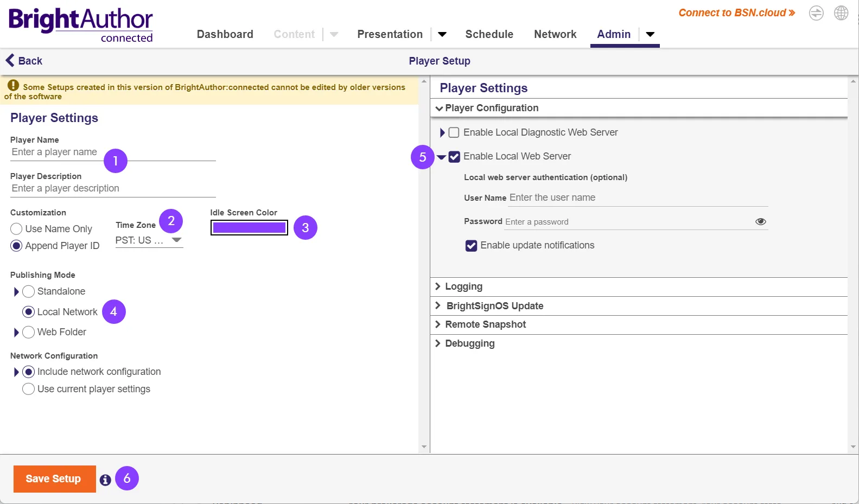Screen dimensions: 859x504
Task: Expand the BrightSignOS Update section
Action: (494, 306)
